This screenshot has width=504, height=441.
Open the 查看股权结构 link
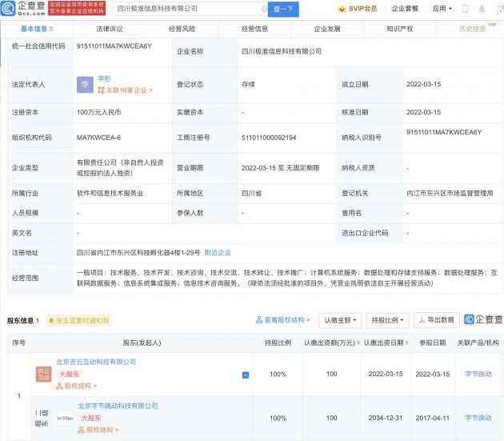(x=286, y=320)
